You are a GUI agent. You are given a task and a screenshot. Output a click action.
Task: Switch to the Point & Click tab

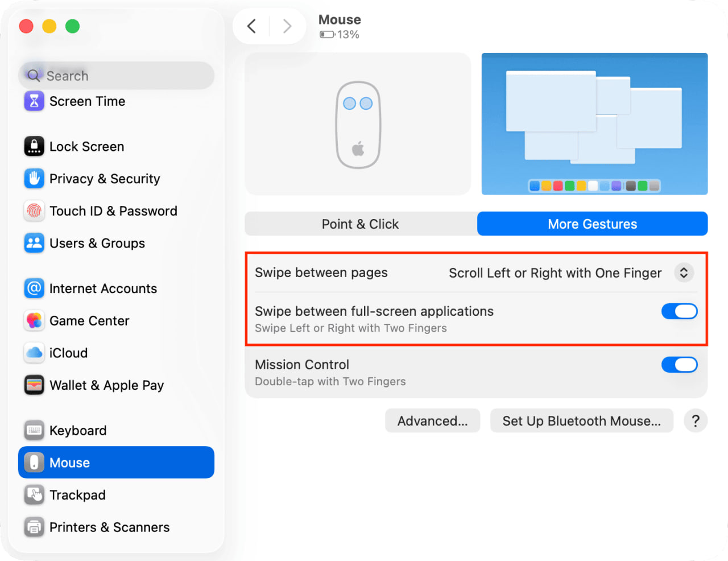point(361,224)
